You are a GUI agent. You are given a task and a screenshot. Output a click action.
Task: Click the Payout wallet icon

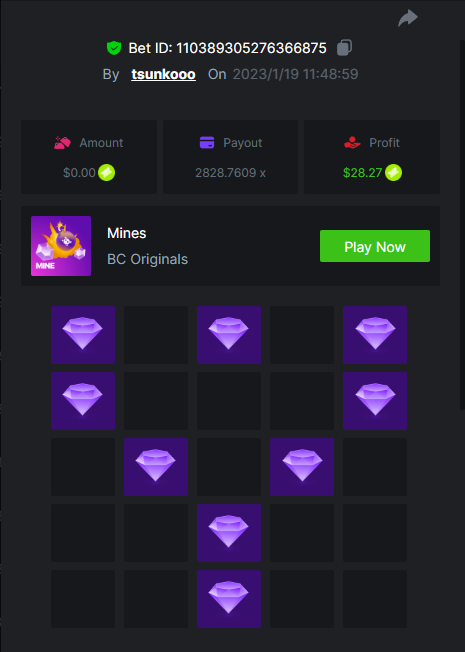click(x=207, y=143)
